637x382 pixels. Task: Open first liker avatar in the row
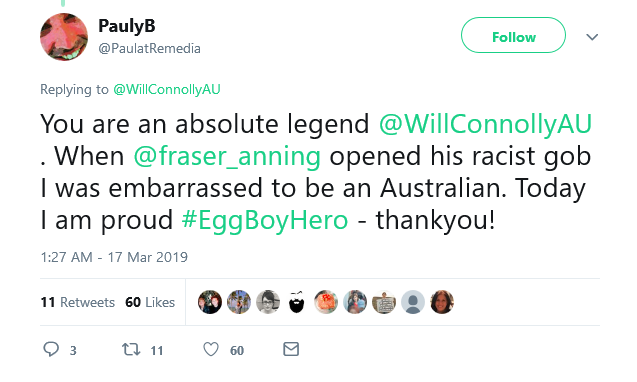pos(210,302)
